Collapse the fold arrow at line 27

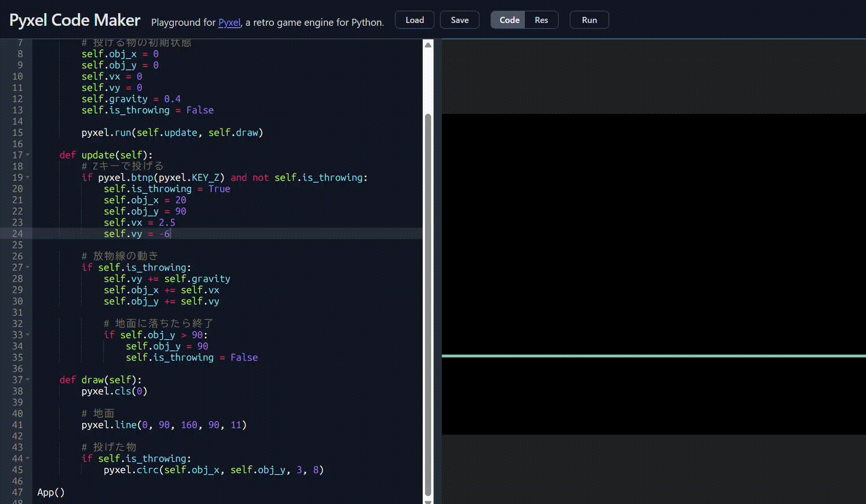point(28,267)
